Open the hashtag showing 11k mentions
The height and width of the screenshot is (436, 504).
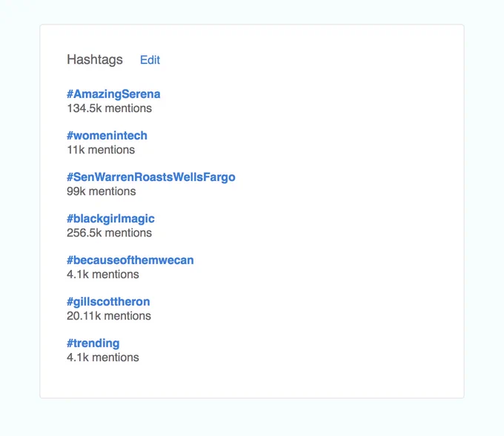point(107,136)
